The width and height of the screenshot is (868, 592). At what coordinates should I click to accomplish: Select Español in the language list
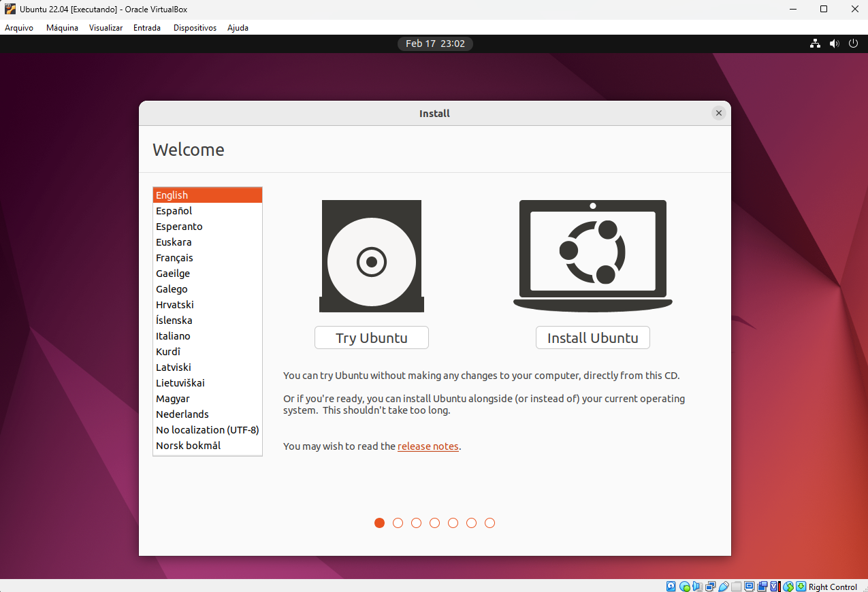pos(174,211)
